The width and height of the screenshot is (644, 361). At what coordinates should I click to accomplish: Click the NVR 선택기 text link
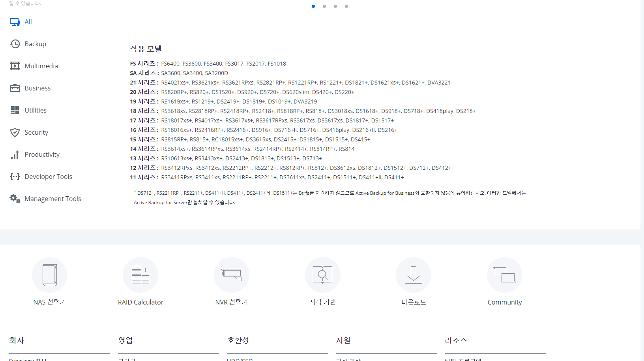232,302
